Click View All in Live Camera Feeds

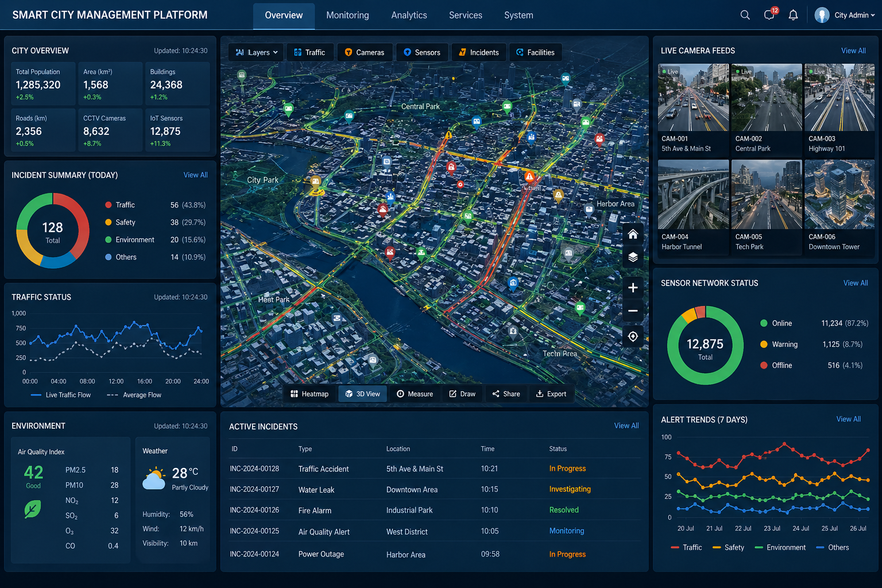[x=853, y=51]
